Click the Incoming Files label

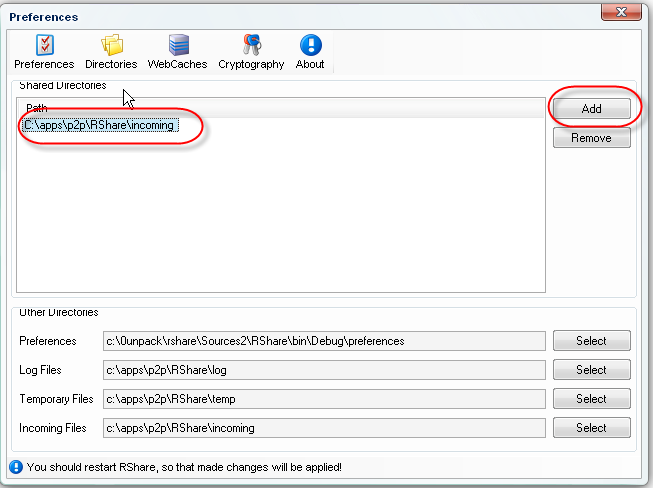pos(52,428)
